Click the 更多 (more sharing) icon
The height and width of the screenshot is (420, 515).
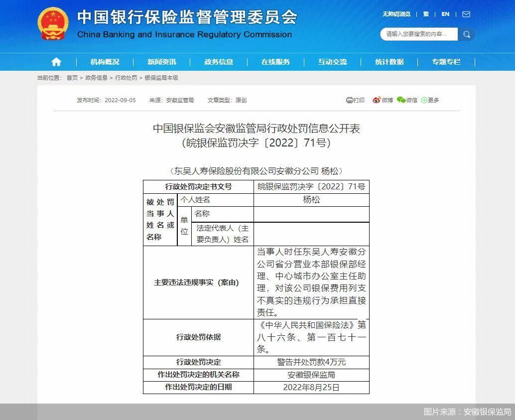coord(429,100)
